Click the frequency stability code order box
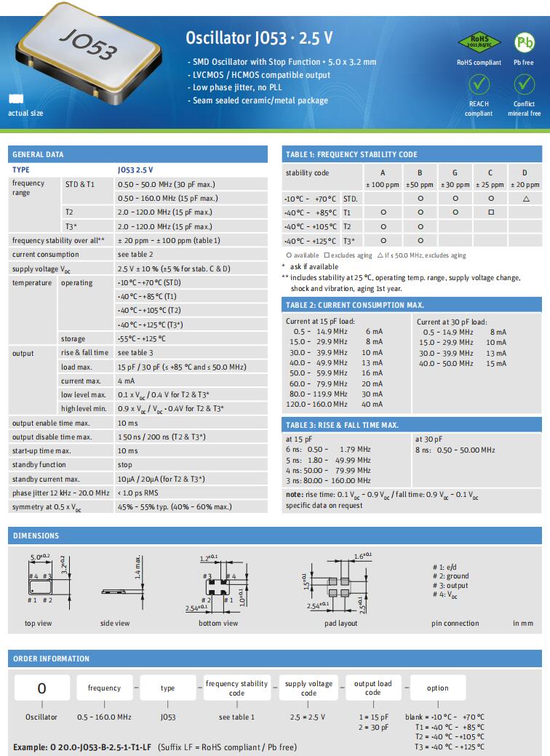Screen dimensions: 550x756 point(236,688)
